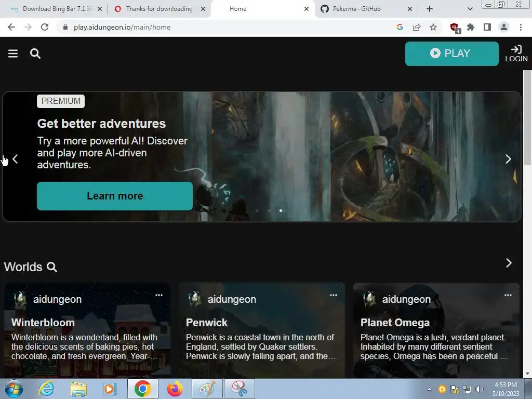
Task: Click the taskbar clock
Action: tap(506, 389)
